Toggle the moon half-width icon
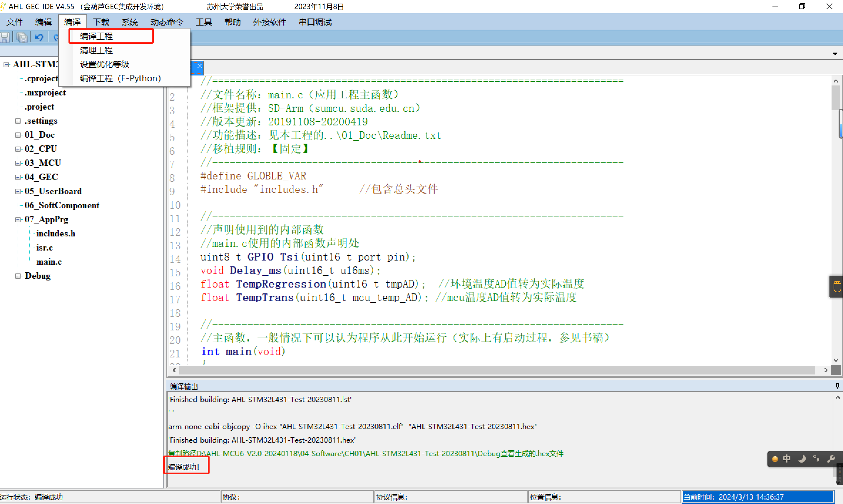Viewport: 843px width, 504px height. (802, 459)
